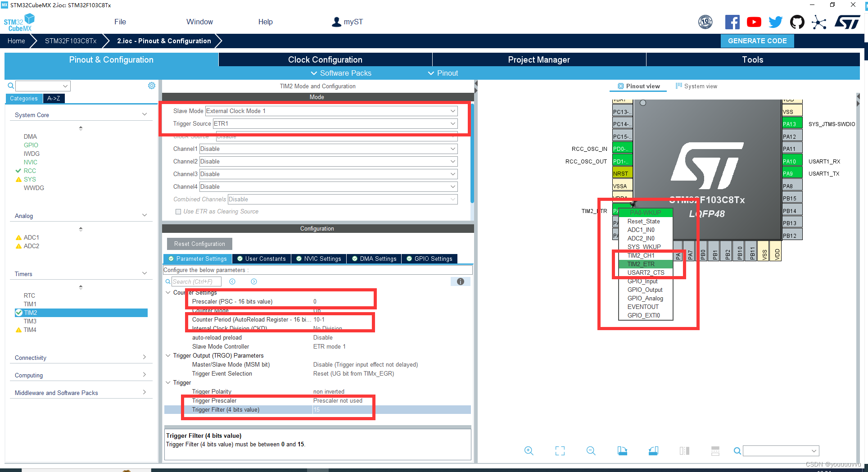The height and width of the screenshot is (472, 868).
Task: Go to next parameter search result
Action: click(x=254, y=281)
